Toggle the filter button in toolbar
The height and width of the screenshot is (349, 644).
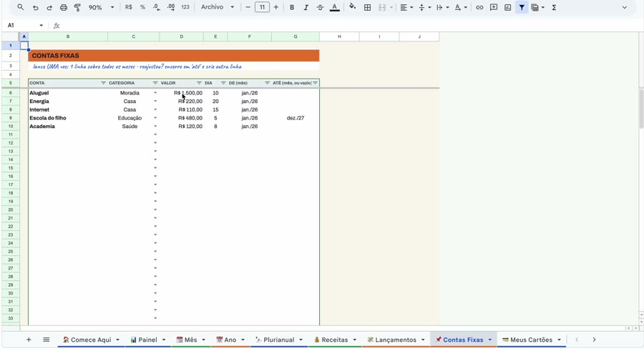[x=522, y=7]
